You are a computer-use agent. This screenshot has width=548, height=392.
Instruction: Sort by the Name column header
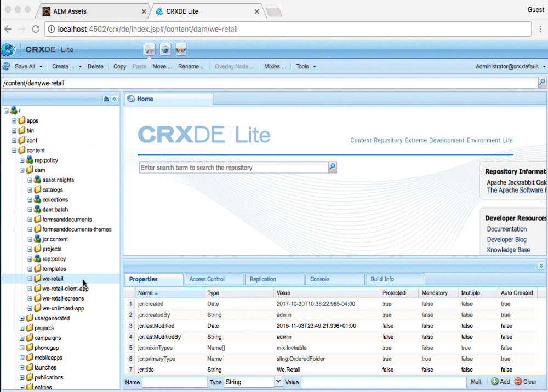pyautogui.click(x=169, y=293)
